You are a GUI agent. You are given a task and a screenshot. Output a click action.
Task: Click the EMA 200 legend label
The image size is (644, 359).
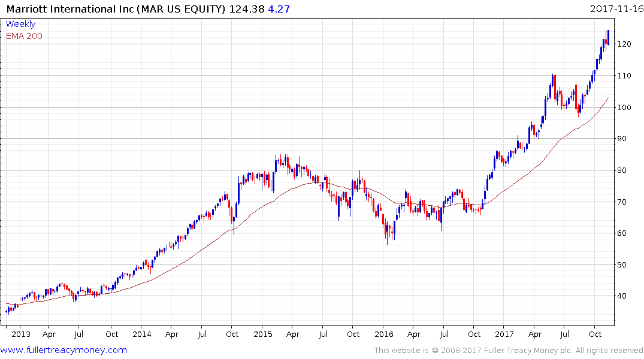pyautogui.click(x=24, y=36)
